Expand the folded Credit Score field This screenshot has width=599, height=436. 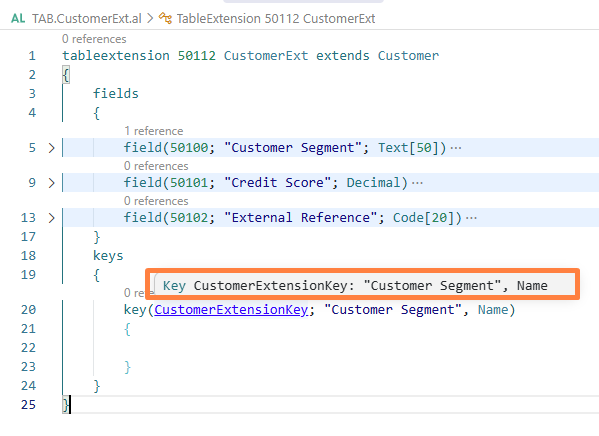pos(52,183)
